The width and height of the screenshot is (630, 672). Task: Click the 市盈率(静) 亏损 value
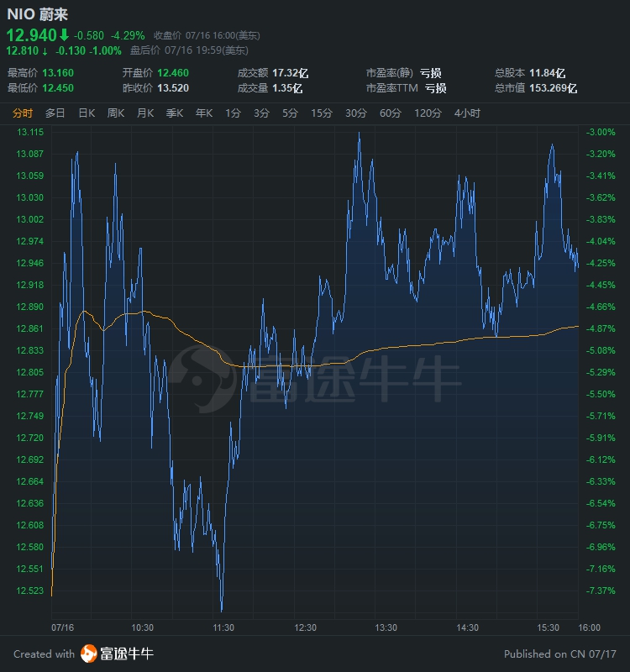(430, 73)
